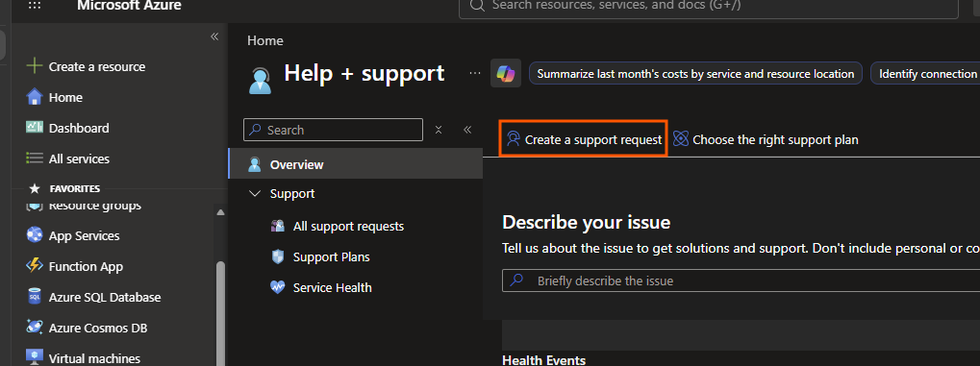
Task: Click the headset icon on Create a support request
Action: pos(514,138)
